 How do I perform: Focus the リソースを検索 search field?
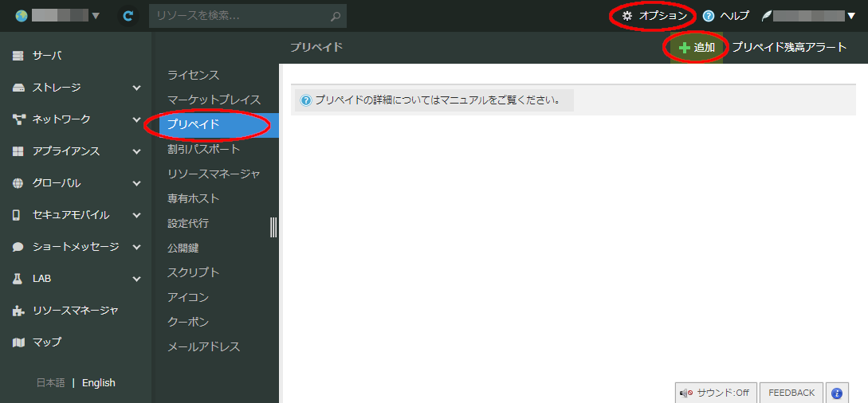click(x=239, y=16)
